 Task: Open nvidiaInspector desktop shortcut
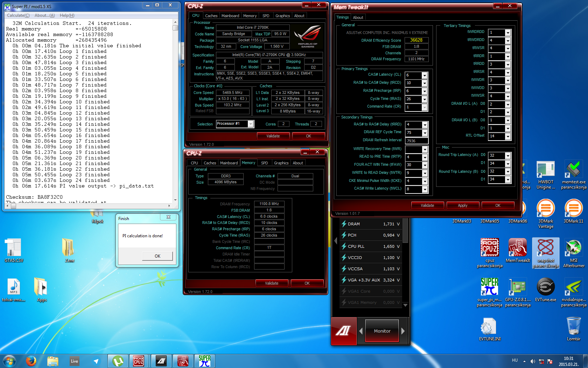574,292
